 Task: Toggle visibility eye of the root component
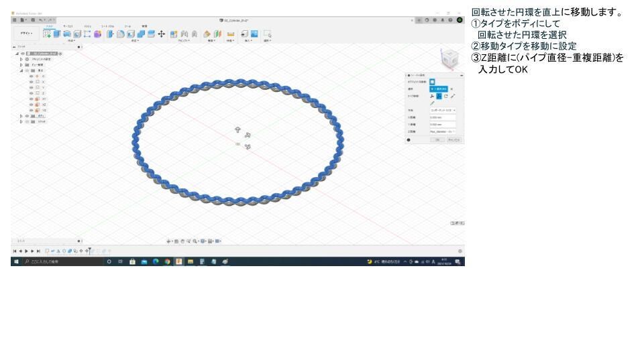[x=23, y=54]
